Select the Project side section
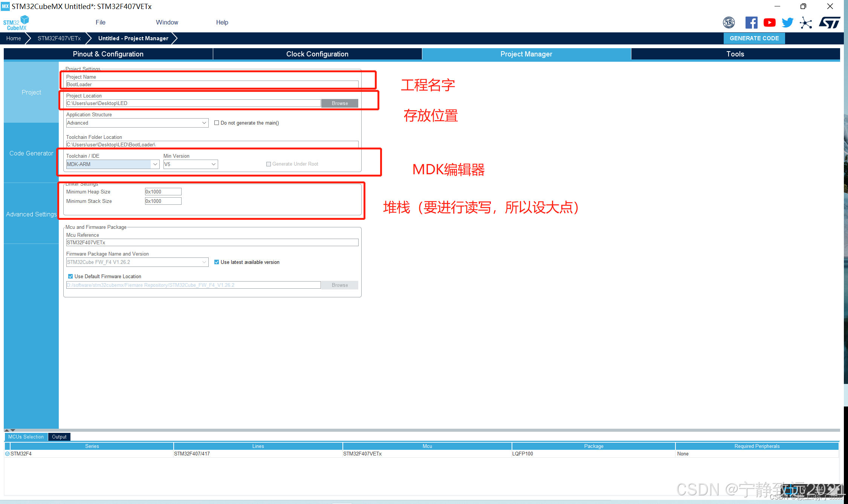This screenshot has width=848, height=504. [31, 92]
